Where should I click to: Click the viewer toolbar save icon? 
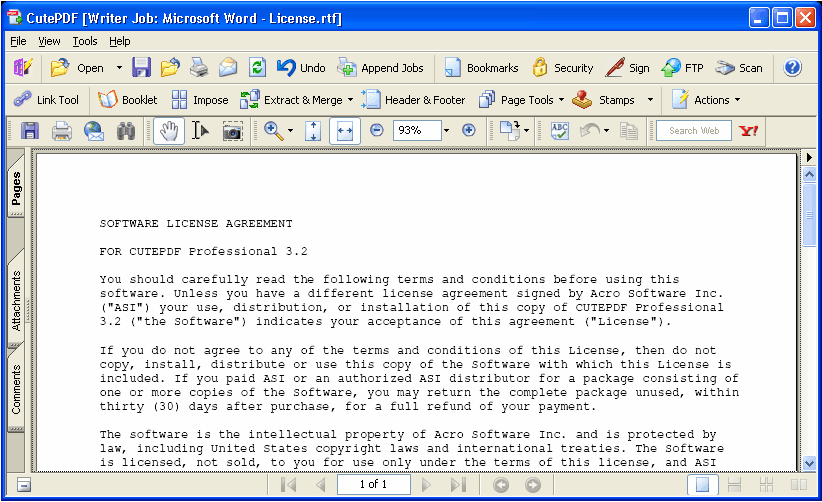(30, 130)
